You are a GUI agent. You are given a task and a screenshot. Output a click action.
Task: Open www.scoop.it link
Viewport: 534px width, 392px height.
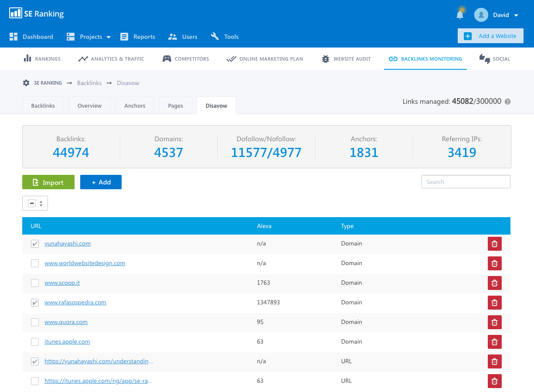(x=62, y=283)
